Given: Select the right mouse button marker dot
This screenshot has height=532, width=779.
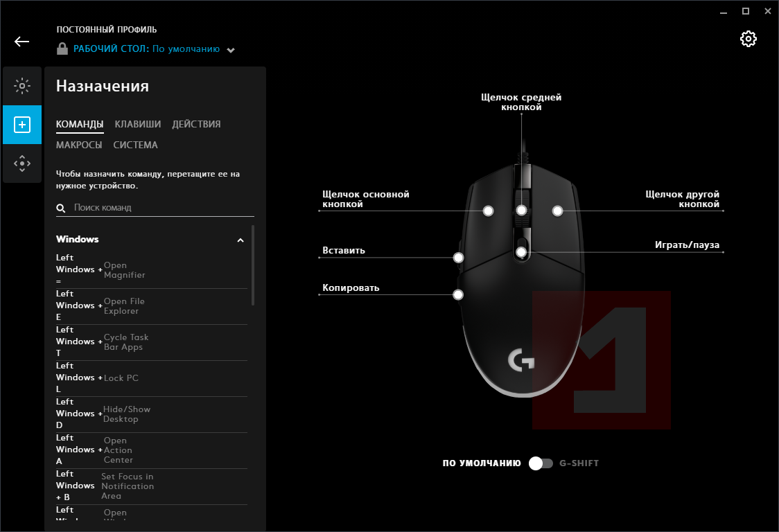Looking at the screenshot, I should (557, 211).
